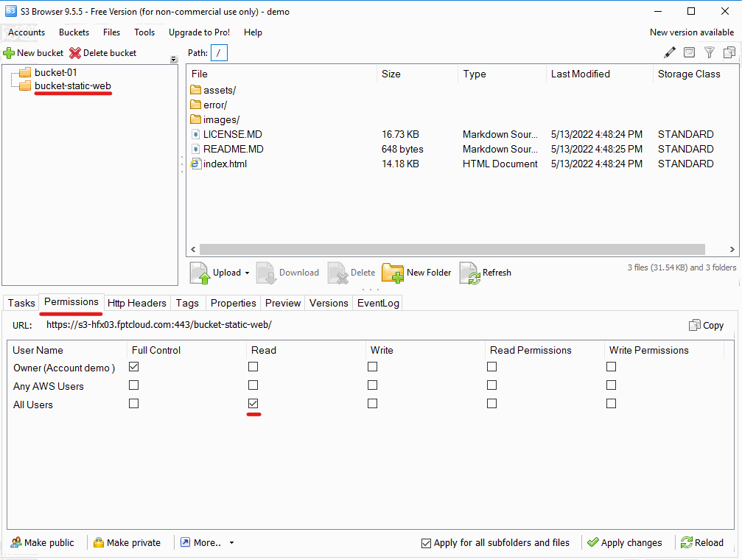This screenshot has width=742, height=560.
Task: Click the New Folder icon
Action: [x=393, y=273]
